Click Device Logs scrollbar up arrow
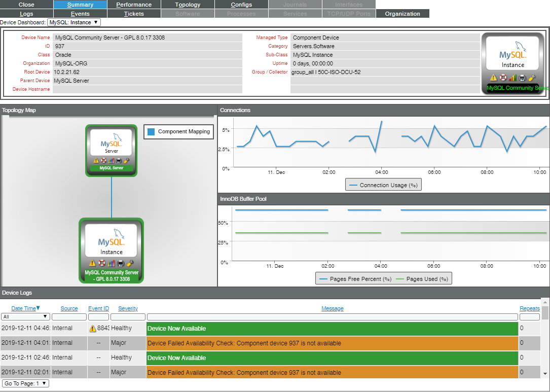Screen dimensions: 550x392 pos(545,302)
